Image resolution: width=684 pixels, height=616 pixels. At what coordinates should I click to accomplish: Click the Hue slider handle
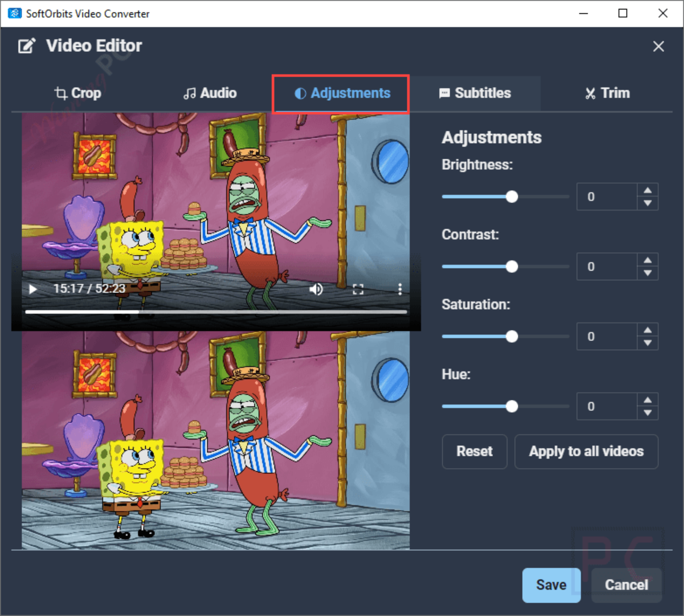tap(512, 407)
